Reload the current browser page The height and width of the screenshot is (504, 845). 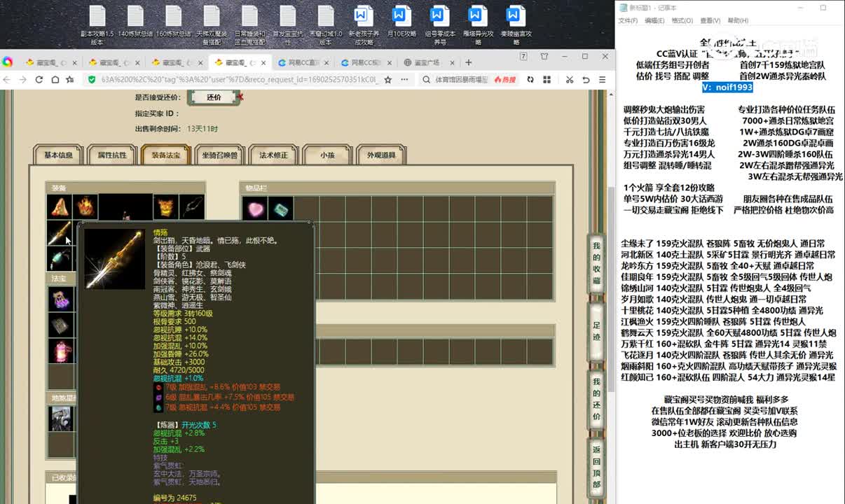tap(39, 80)
